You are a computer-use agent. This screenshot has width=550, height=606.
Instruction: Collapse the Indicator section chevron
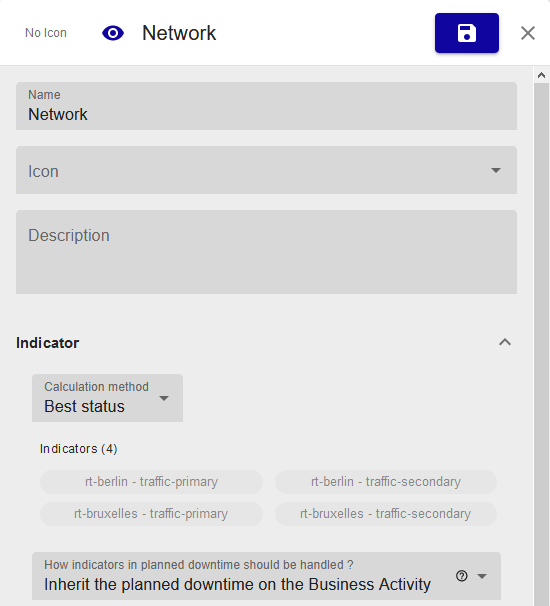[x=505, y=342]
